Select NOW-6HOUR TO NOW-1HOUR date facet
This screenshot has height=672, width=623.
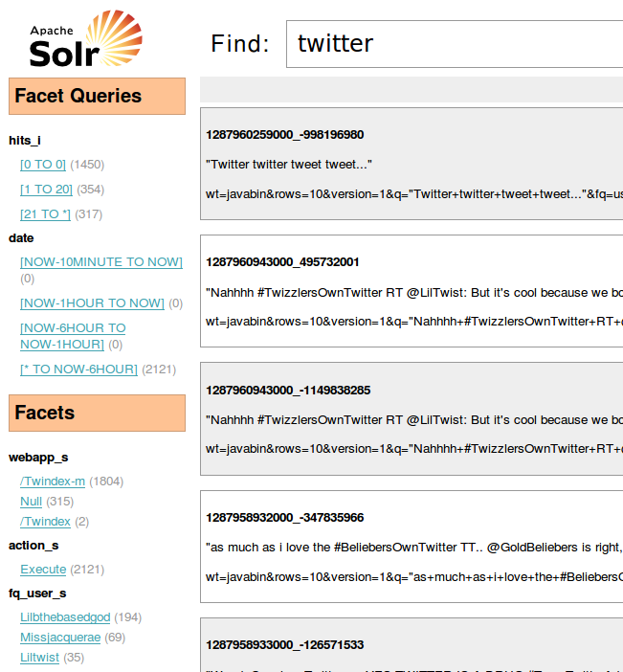[73, 336]
